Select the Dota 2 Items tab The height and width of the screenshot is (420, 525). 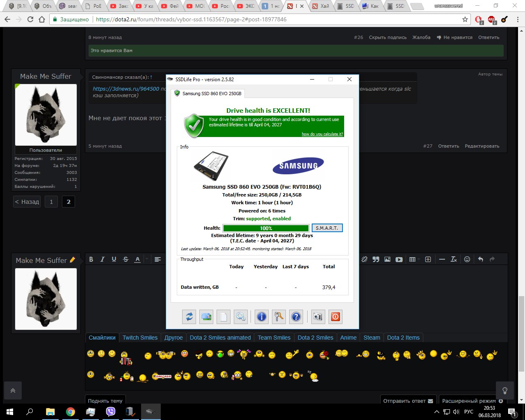click(403, 338)
